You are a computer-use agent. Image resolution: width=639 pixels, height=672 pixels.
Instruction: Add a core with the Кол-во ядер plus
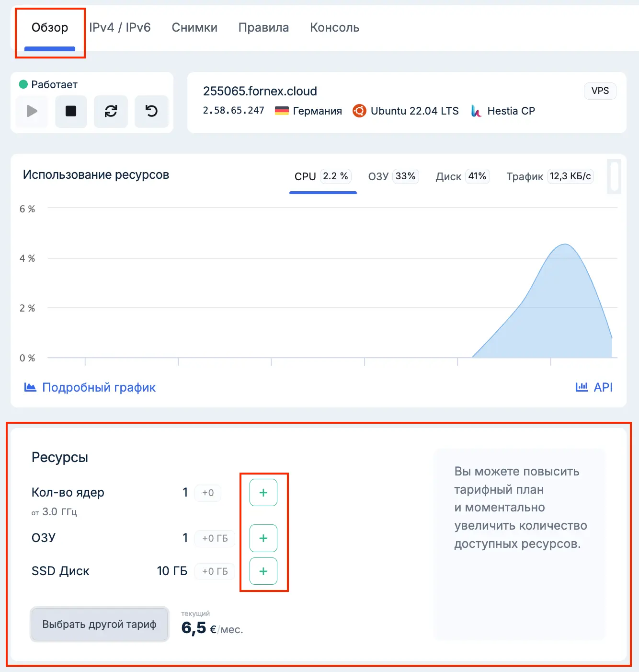(263, 492)
